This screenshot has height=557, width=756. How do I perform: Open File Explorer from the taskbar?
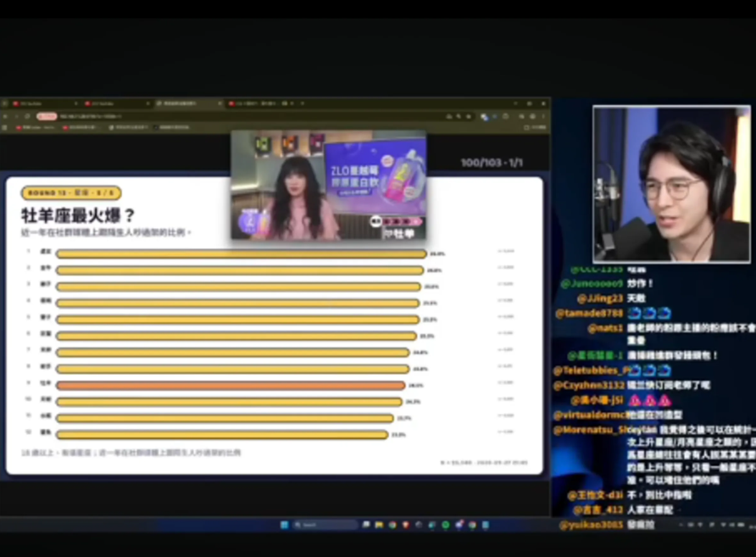[379, 525]
